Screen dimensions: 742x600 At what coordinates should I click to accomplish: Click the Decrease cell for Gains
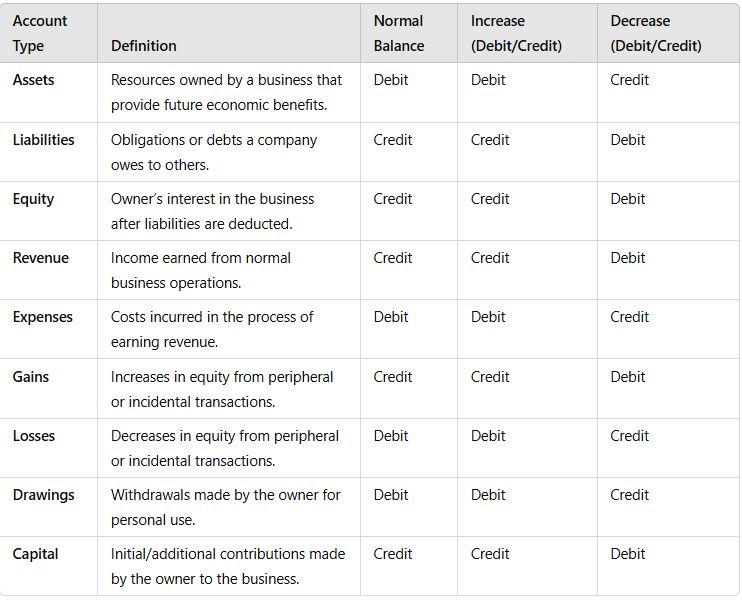(x=628, y=377)
